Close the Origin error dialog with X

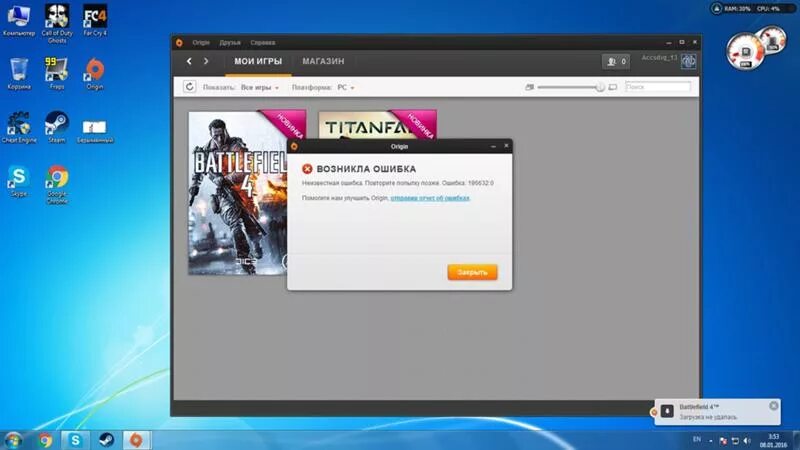click(x=506, y=146)
